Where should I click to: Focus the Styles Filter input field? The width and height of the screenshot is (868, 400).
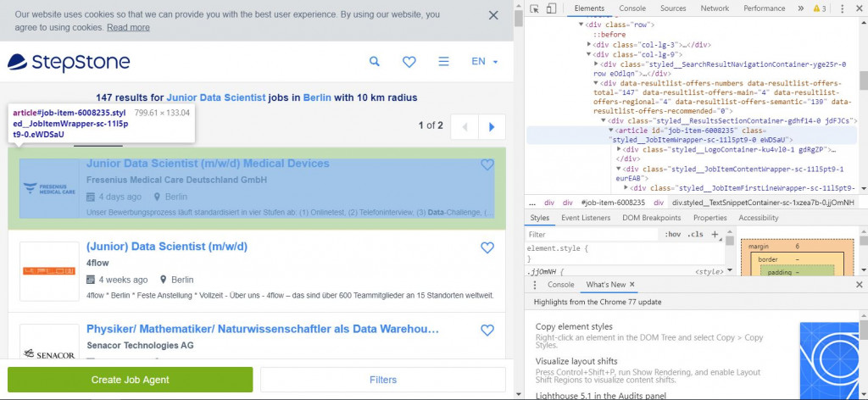point(593,235)
